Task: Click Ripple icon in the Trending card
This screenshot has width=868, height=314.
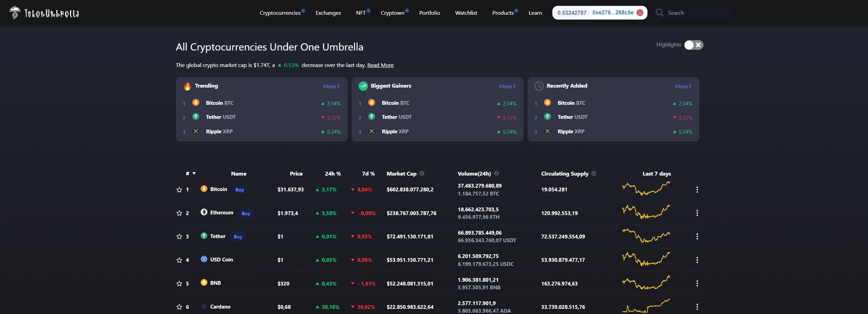Action: tap(196, 131)
